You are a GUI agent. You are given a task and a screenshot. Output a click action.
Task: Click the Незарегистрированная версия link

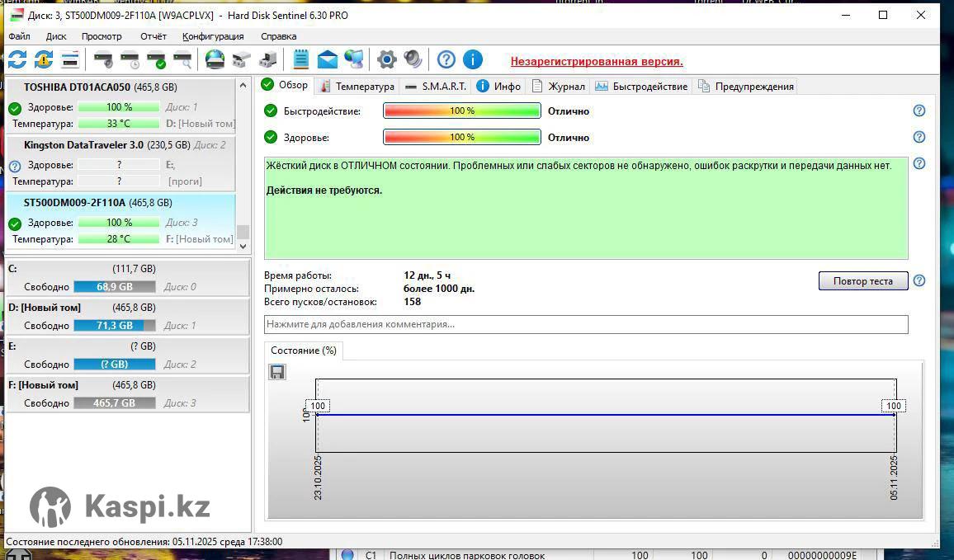[596, 61]
